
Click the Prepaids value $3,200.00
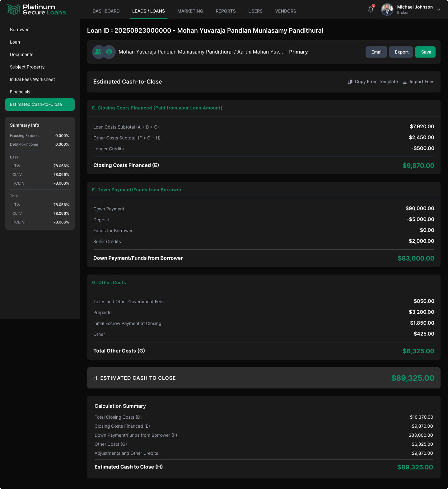click(x=422, y=312)
